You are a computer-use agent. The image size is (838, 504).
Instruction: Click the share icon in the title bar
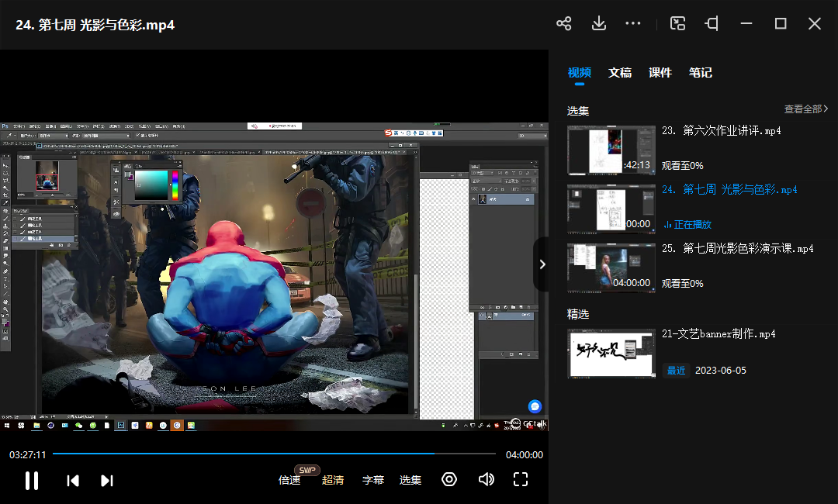[x=564, y=23]
